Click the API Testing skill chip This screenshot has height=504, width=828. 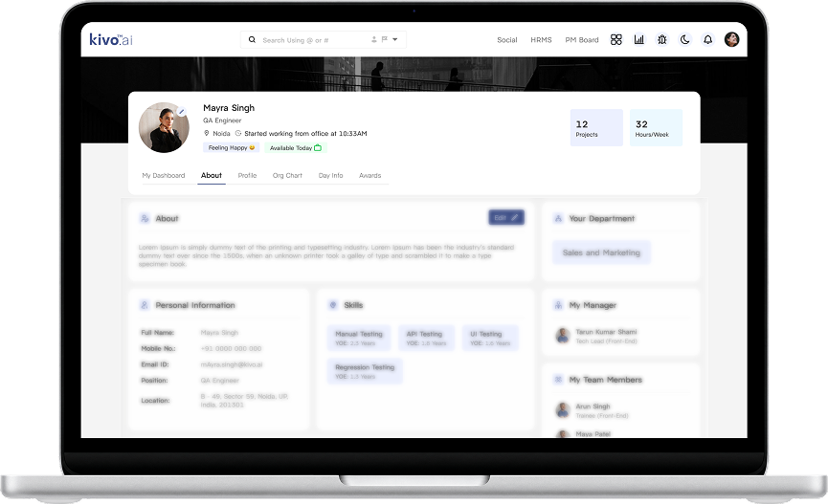(x=426, y=338)
